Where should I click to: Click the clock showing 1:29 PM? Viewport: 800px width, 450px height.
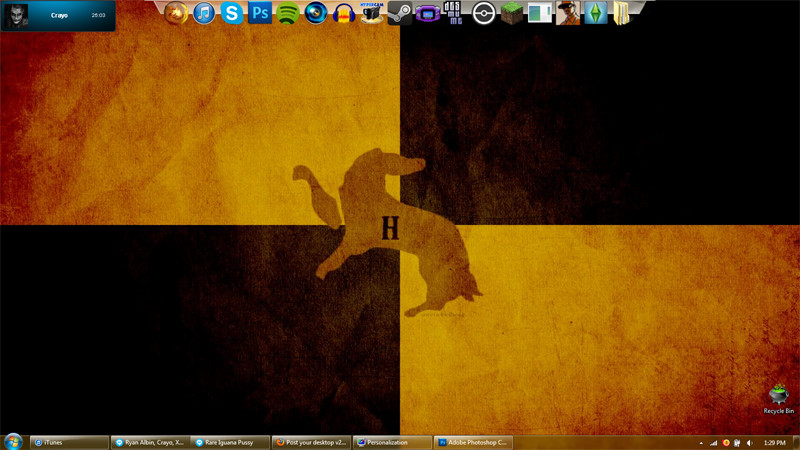coord(773,441)
